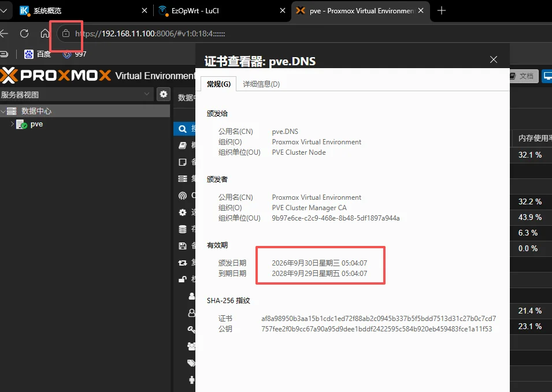Open the storage database icon item
The image size is (552, 392).
pos(182,229)
